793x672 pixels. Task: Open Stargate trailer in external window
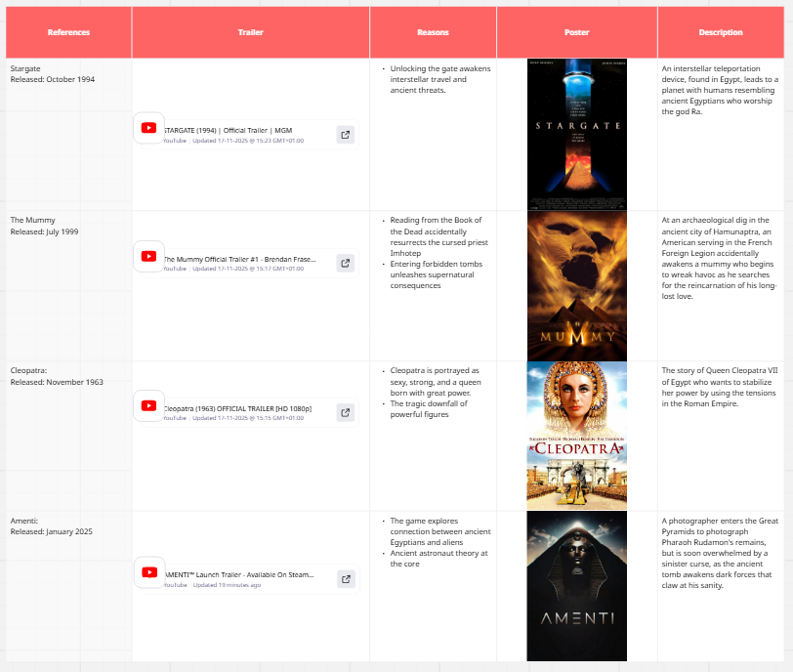click(346, 135)
